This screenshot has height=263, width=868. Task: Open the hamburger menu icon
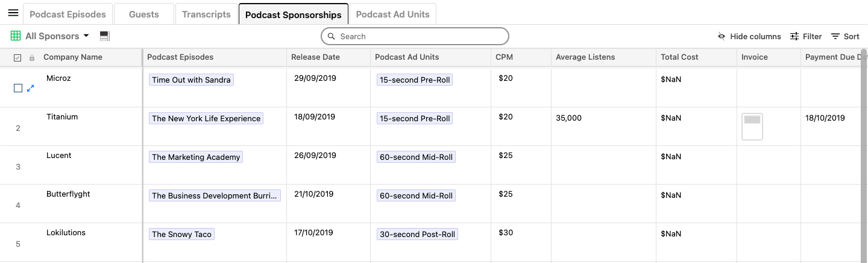(x=13, y=13)
